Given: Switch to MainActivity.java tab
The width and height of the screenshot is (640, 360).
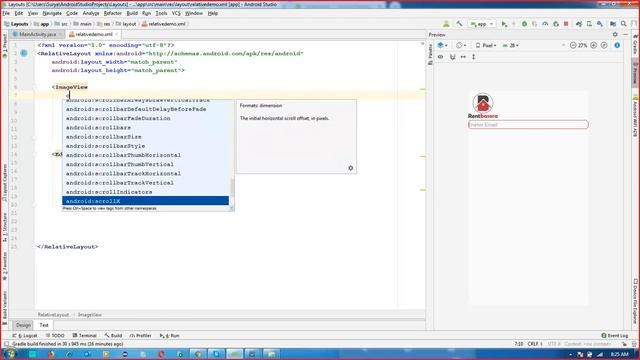Looking at the screenshot, I should (38, 34).
